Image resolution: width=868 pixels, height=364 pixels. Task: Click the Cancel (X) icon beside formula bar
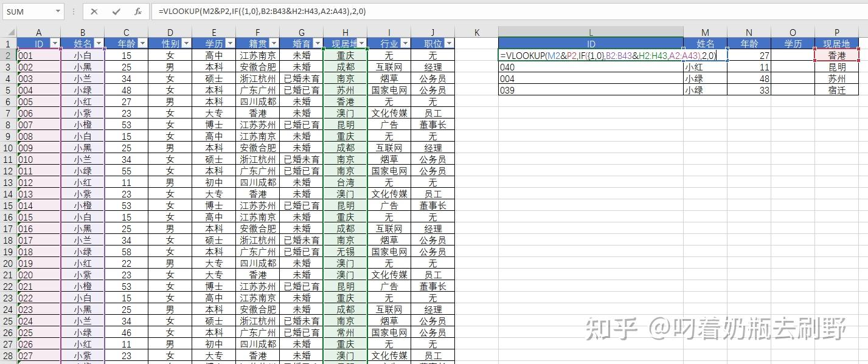[x=94, y=12]
